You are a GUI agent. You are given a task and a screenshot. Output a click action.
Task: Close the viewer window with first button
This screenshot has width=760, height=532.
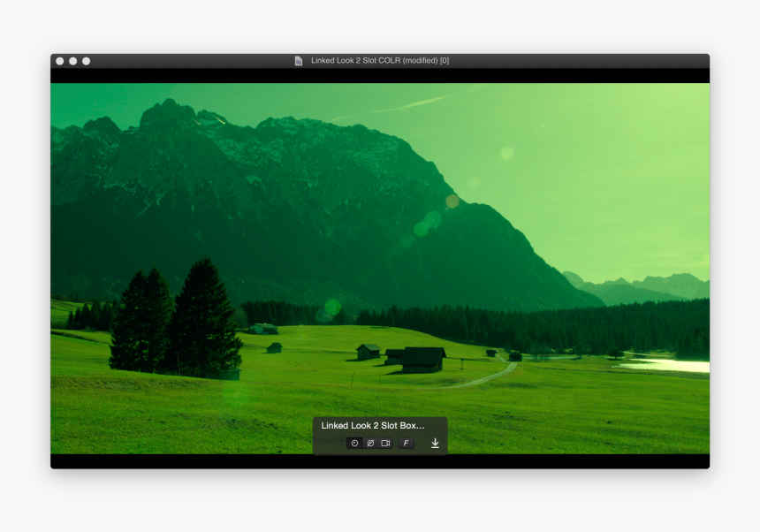click(x=59, y=61)
